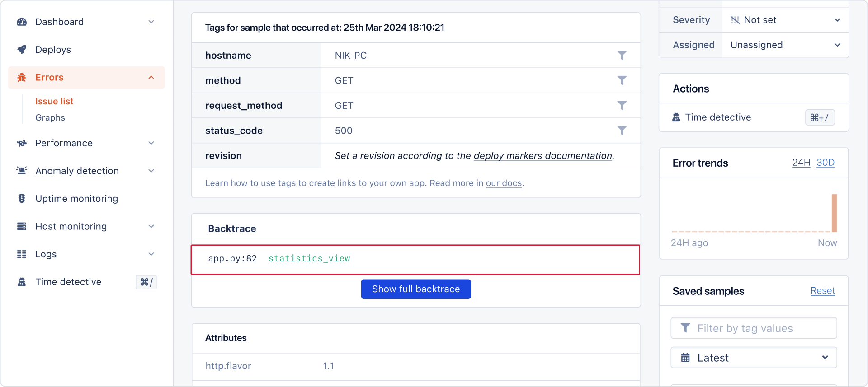
Task: Open the Assigned dropdown
Action: pos(785,45)
